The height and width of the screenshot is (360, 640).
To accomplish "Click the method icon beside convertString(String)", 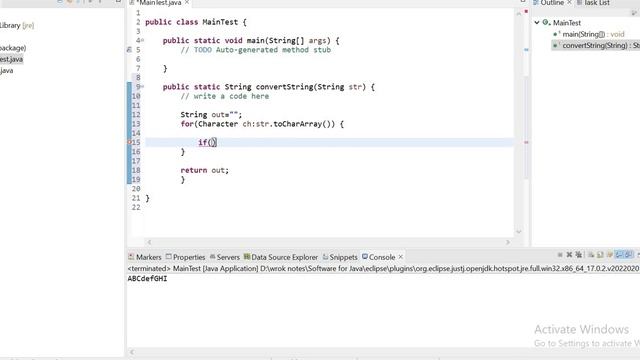I will pyautogui.click(x=556, y=45).
